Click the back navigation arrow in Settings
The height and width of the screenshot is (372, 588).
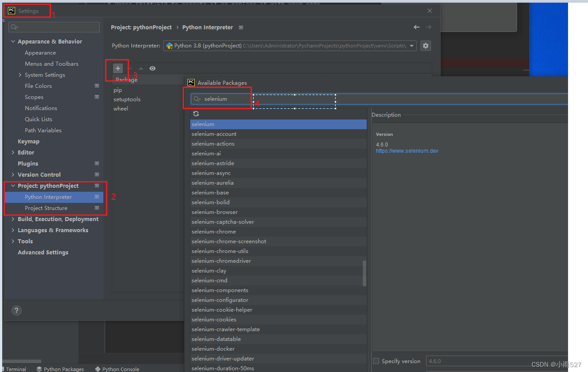click(x=416, y=27)
